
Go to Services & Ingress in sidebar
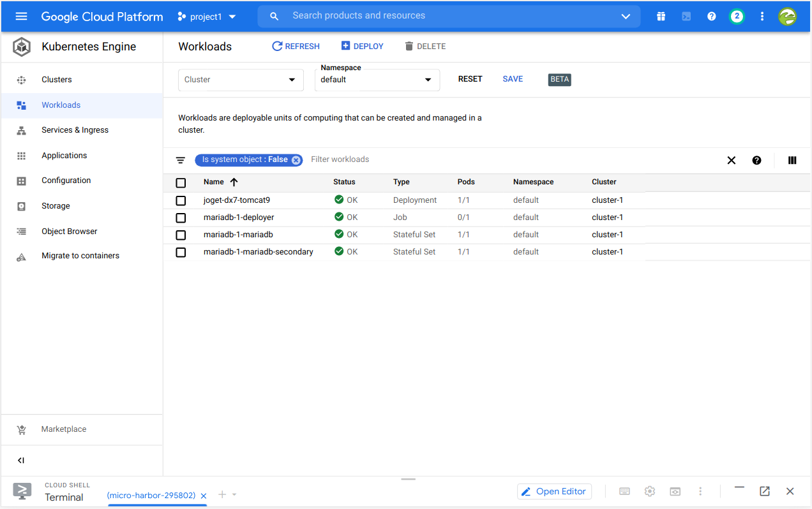click(x=75, y=130)
